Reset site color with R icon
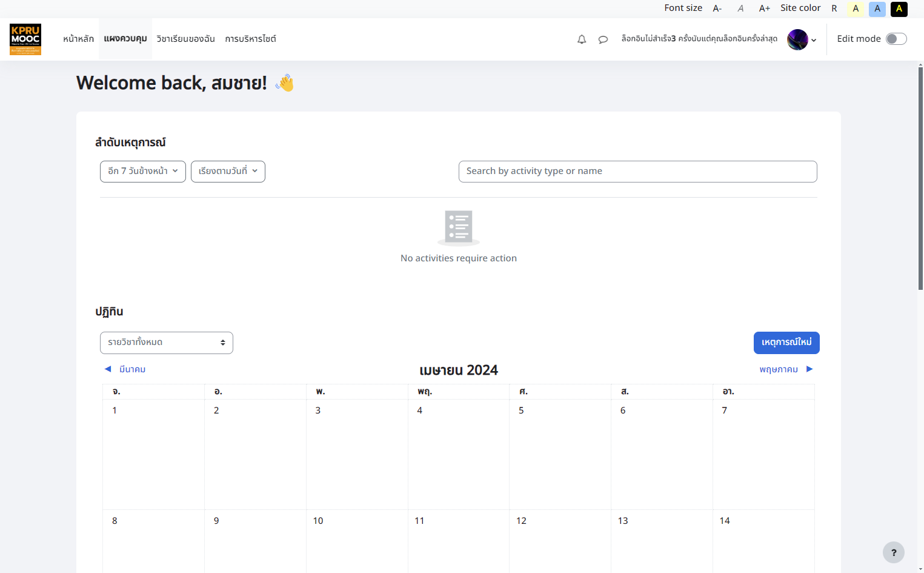 [834, 8]
